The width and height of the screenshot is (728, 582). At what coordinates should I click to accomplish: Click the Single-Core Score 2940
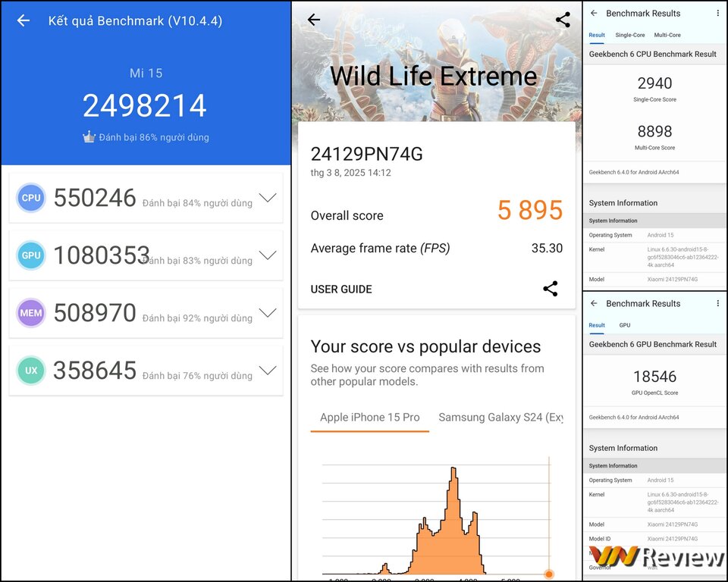(654, 83)
